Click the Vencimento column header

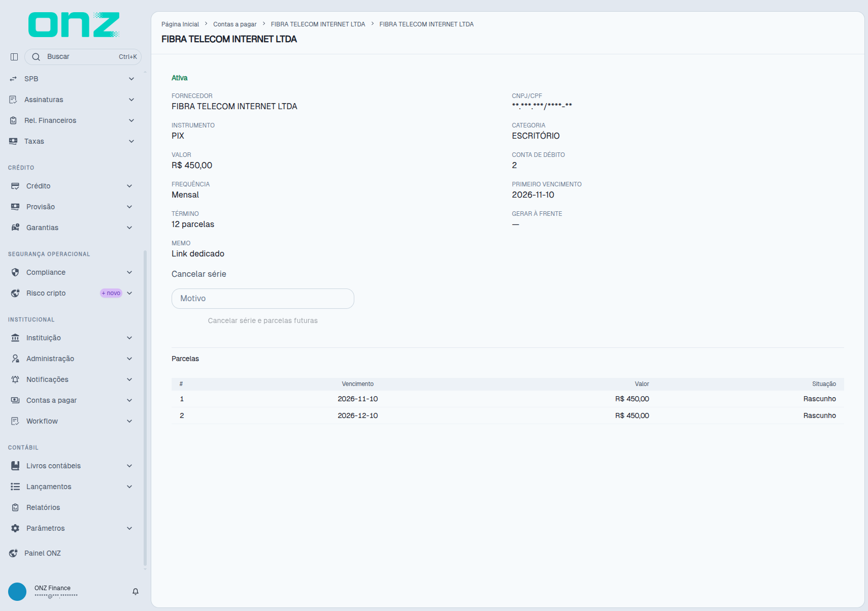coord(358,384)
